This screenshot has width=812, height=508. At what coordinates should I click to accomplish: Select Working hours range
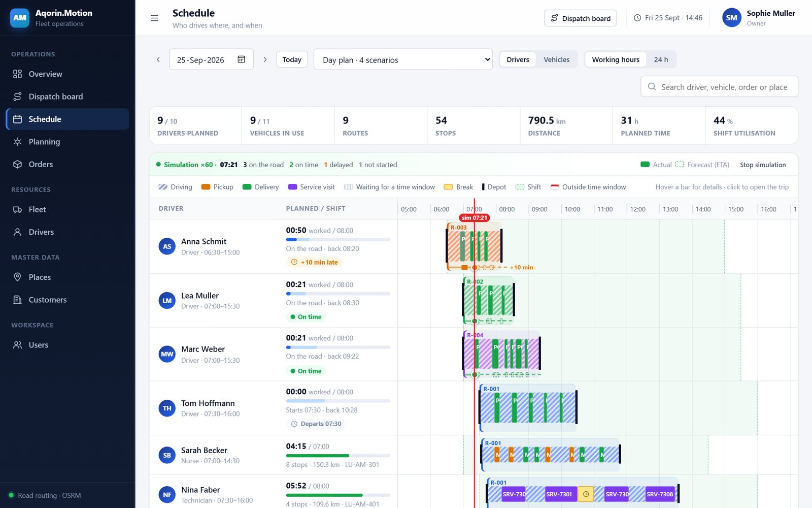point(616,59)
